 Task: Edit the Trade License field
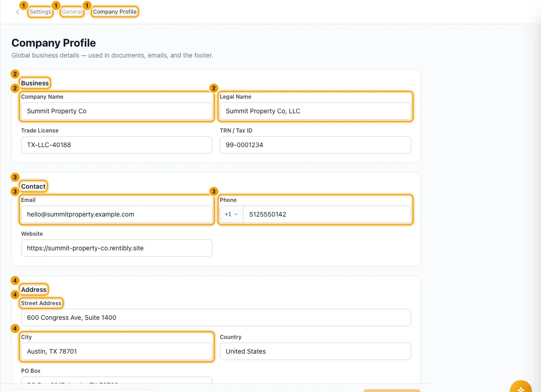[x=117, y=145]
